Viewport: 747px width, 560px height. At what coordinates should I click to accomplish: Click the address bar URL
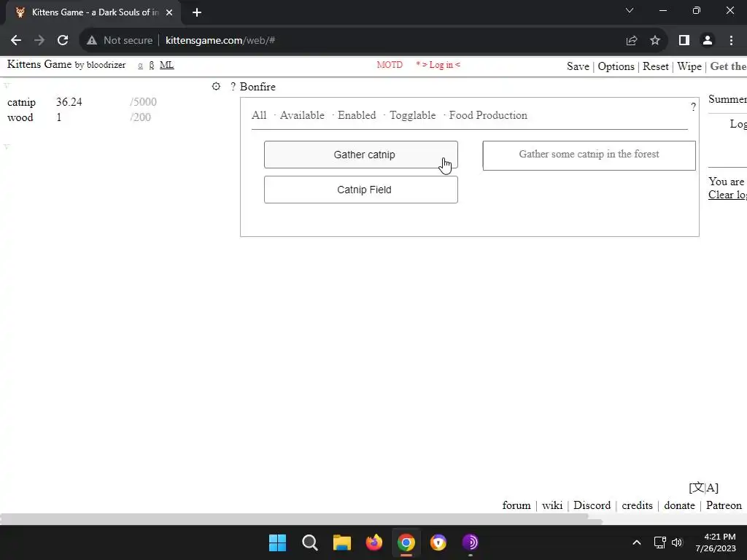220,41
